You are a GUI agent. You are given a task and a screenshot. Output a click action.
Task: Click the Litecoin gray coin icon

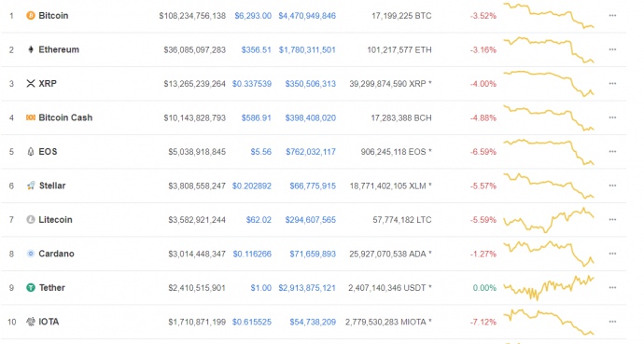[x=31, y=220]
